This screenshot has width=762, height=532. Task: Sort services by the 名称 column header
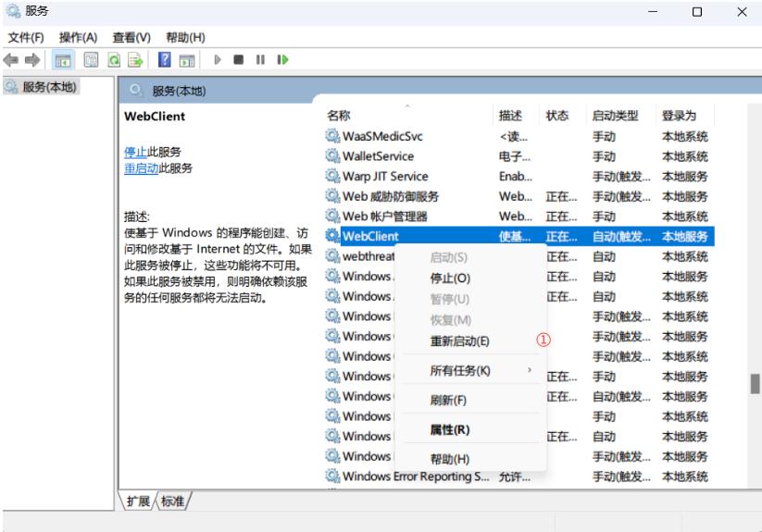point(339,116)
